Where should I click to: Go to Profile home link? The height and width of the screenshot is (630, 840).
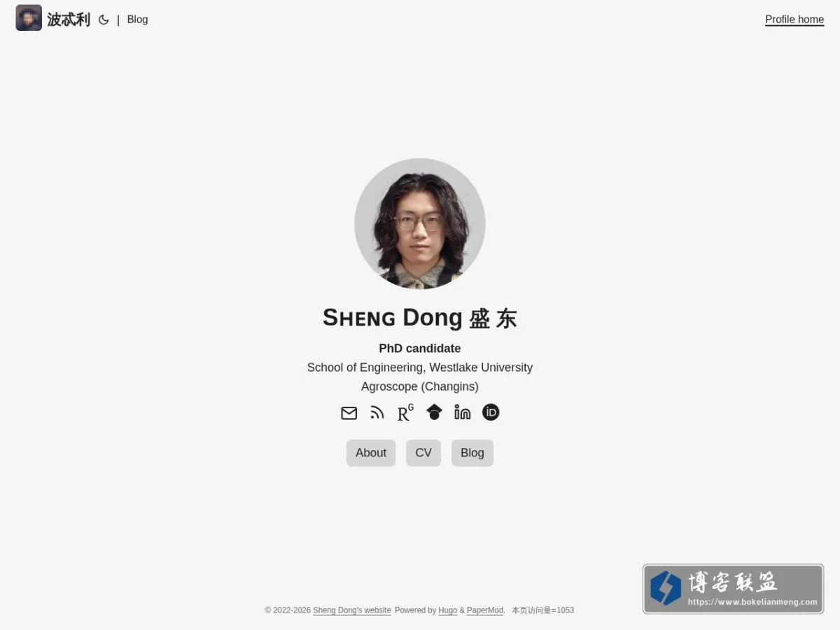coord(794,20)
